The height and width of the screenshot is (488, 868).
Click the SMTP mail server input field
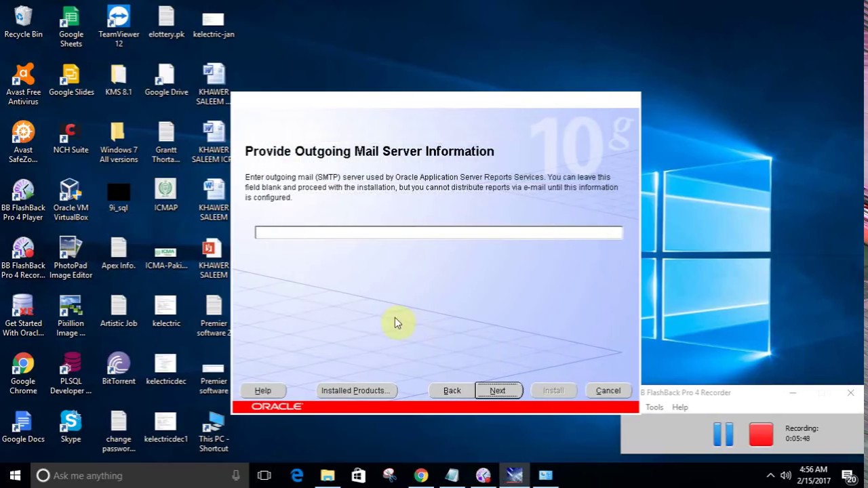click(x=439, y=232)
